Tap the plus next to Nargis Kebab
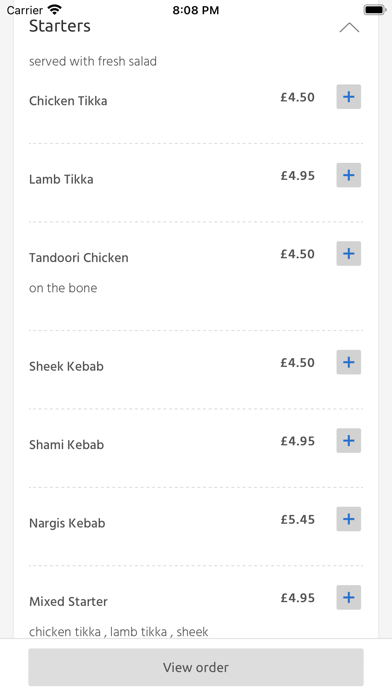The width and height of the screenshot is (392, 696). coord(348,519)
